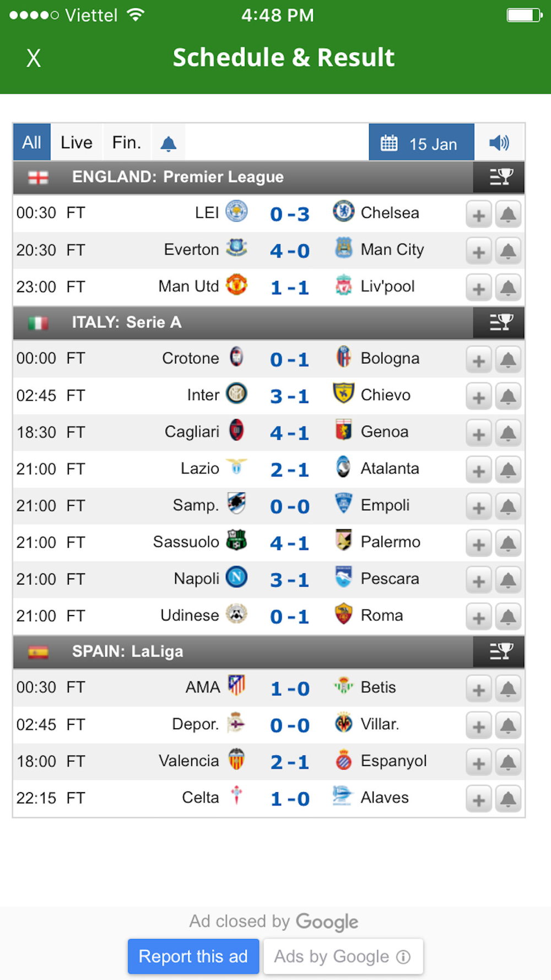The image size is (551, 980).
Task: Click the Chelsea club crest
Action: pos(343,212)
